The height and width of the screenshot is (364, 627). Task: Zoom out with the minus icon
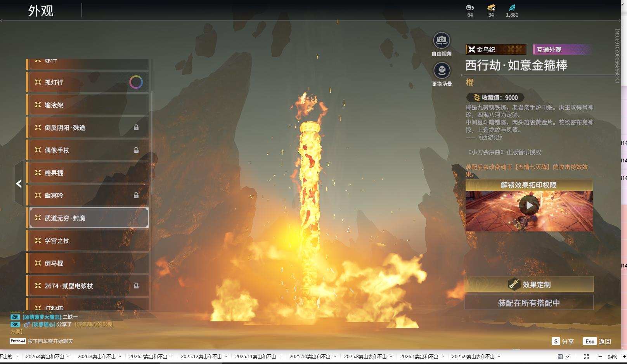click(x=600, y=357)
